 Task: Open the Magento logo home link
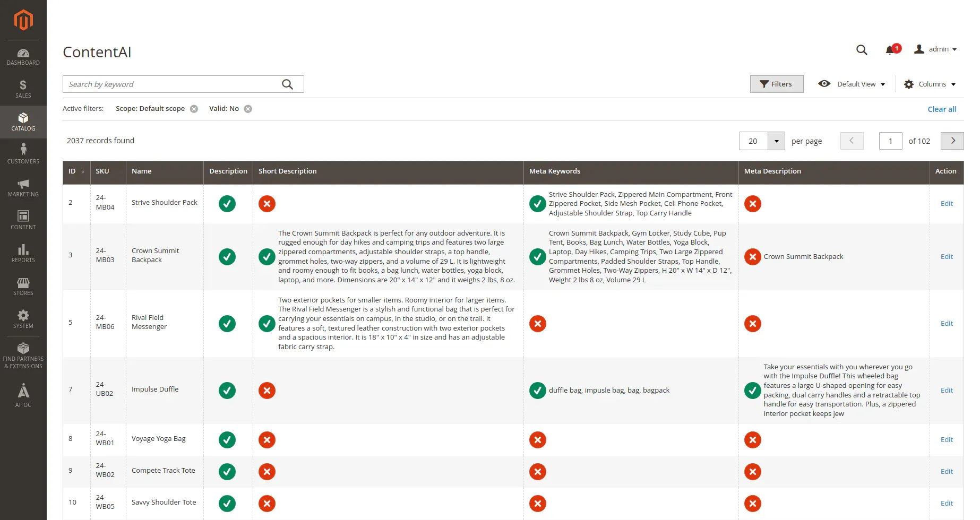[x=23, y=20]
